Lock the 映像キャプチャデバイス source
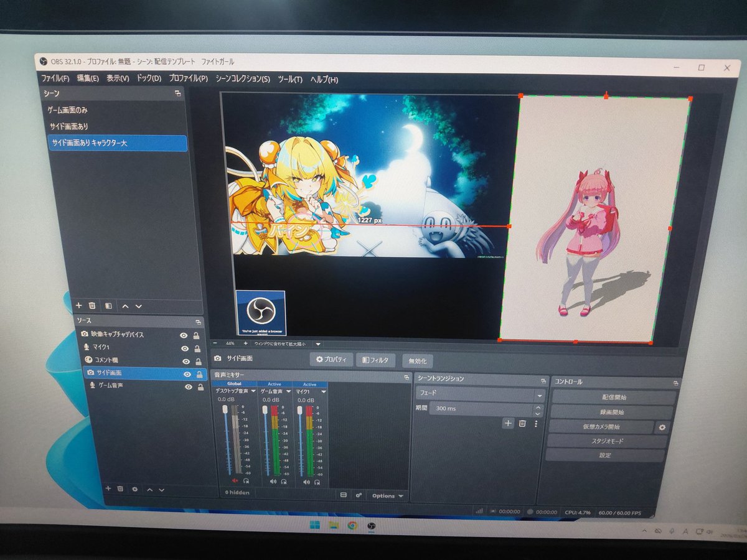Viewport: 747px width, 560px height. pos(197,335)
